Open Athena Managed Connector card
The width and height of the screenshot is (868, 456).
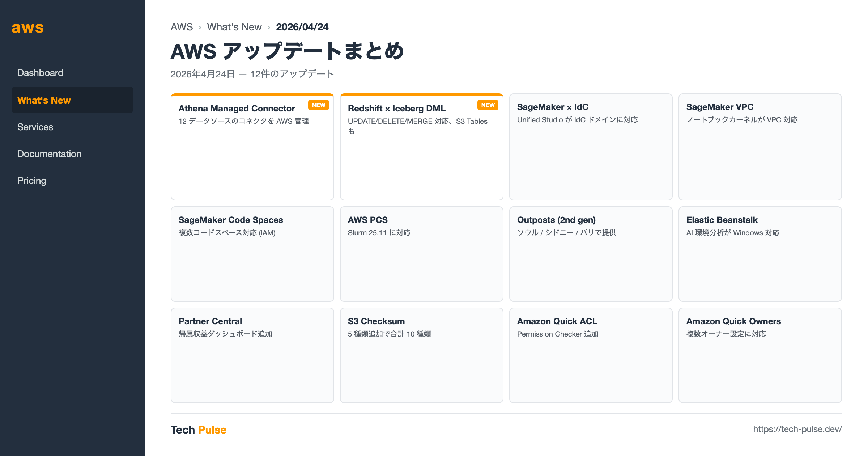[252, 147]
